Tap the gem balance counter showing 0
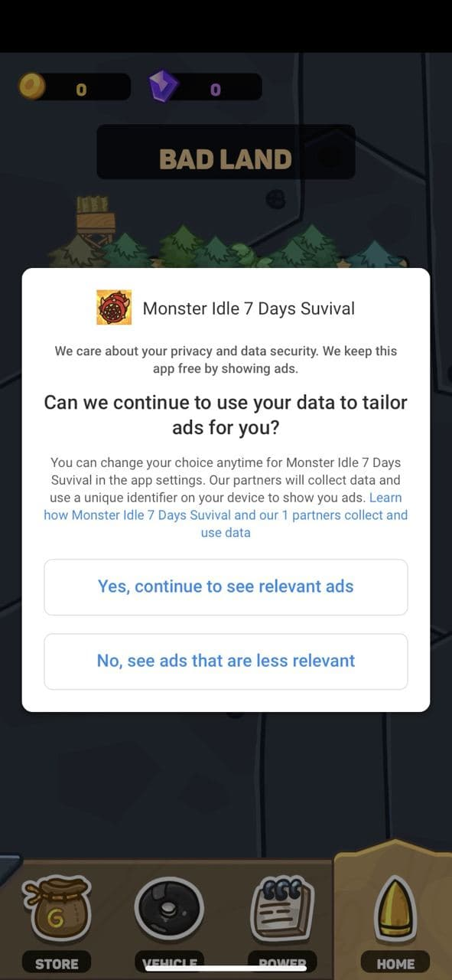 (215, 89)
